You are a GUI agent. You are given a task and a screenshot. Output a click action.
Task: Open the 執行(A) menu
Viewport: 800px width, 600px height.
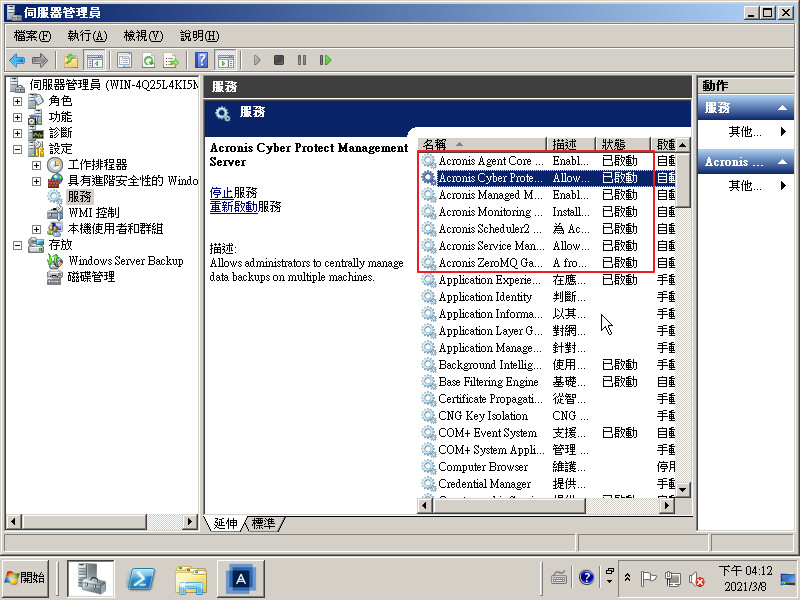point(87,36)
